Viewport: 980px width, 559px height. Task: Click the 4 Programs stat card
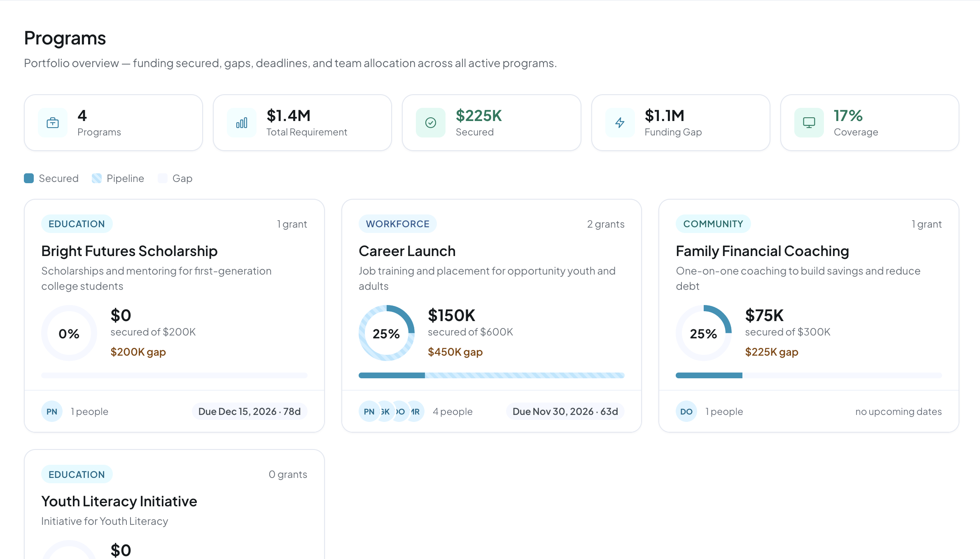[113, 123]
